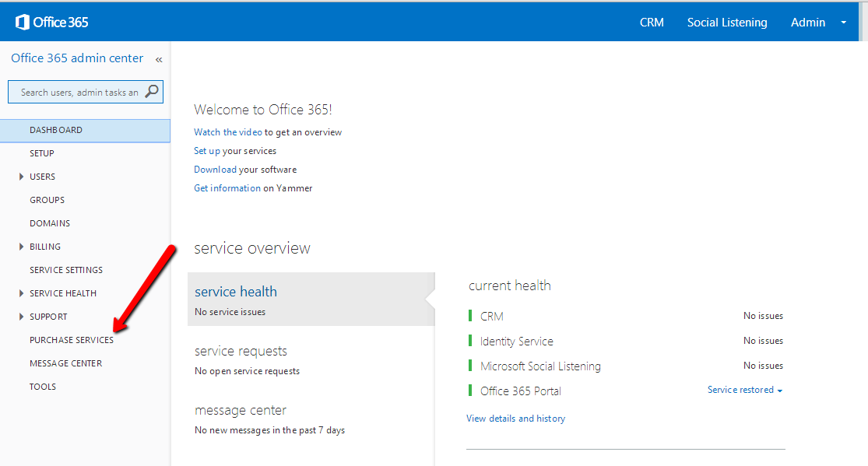Click the search users input field
This screenshot has height=466, width=868.
click(x=78, y=92)
